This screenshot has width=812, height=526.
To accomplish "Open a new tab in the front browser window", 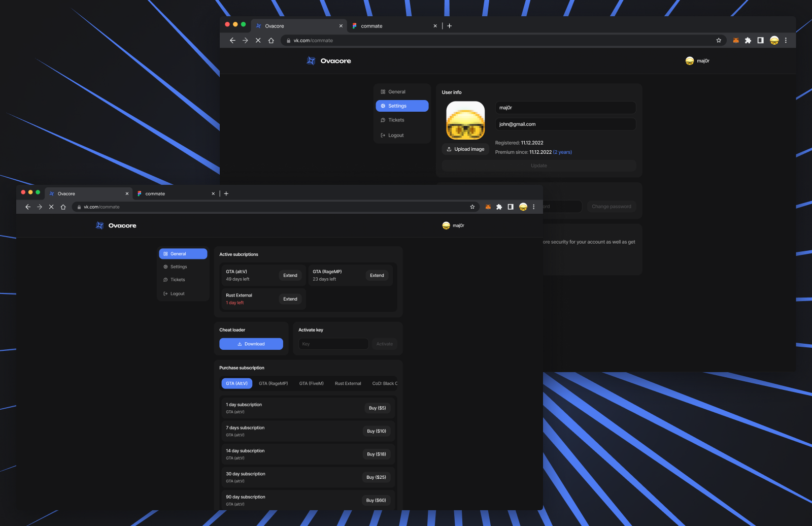I will tap(226, 193).
